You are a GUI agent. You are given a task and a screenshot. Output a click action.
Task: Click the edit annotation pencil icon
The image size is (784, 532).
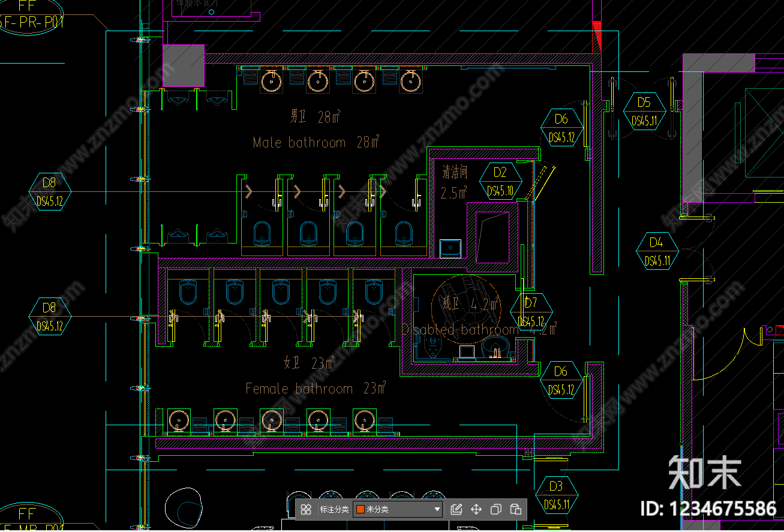click(456, 510)
